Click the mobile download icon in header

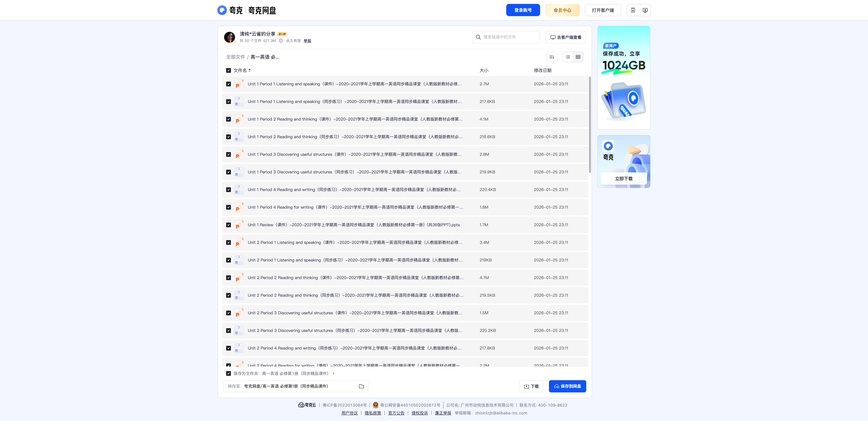click(x=633, y=10)
